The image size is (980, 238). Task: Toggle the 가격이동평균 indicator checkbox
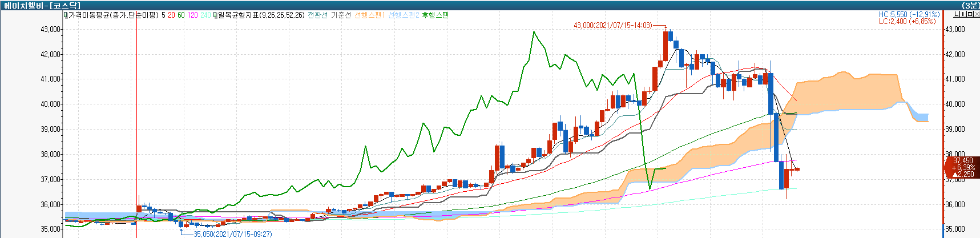tap(66, 15)
